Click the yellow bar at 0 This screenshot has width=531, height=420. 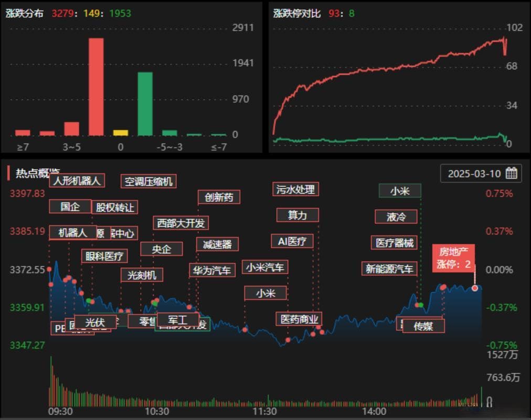[x=121, y=133]
